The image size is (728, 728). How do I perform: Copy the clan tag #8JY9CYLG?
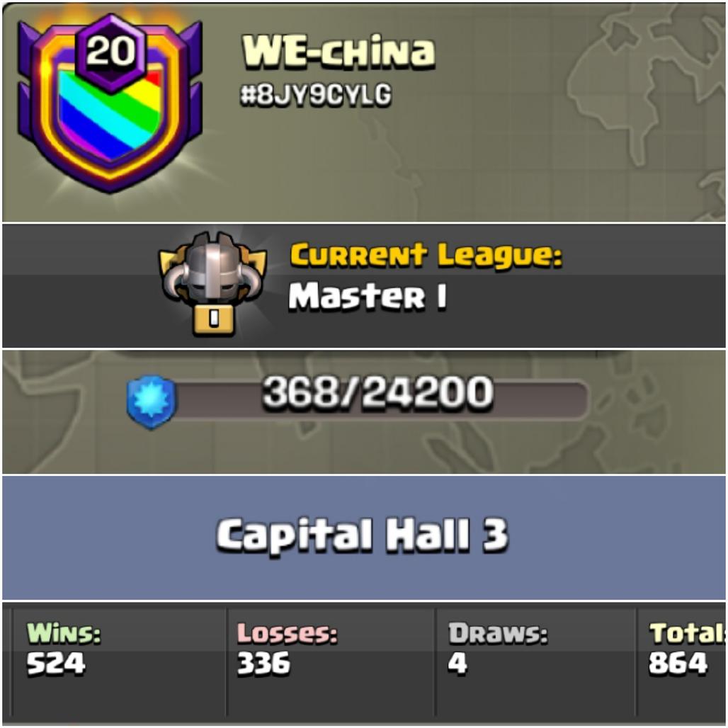(316, 95)
